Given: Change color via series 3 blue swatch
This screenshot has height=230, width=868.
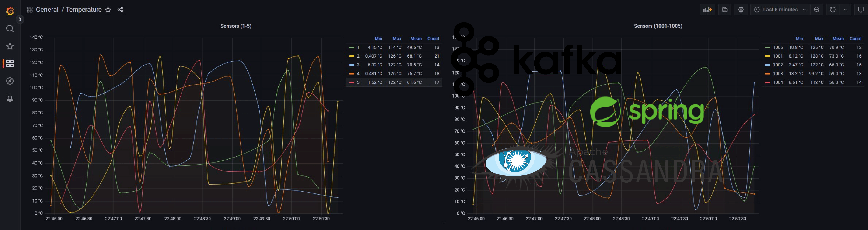Looking at the screenshot, I should pyautogui.click(x=351, y=65).
